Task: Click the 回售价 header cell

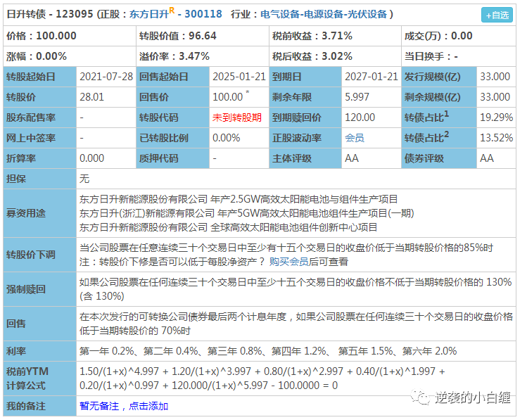Action: (173, 97)
